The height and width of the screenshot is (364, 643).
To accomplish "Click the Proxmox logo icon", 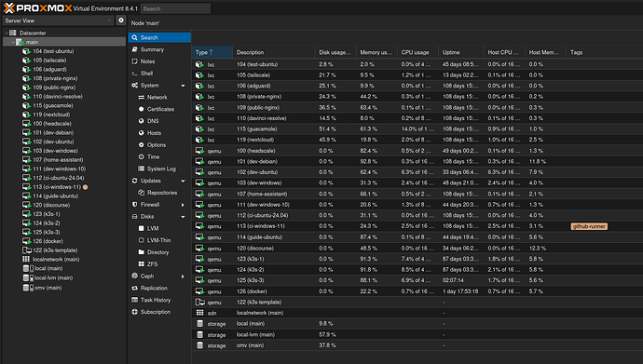I will (8, 8).
